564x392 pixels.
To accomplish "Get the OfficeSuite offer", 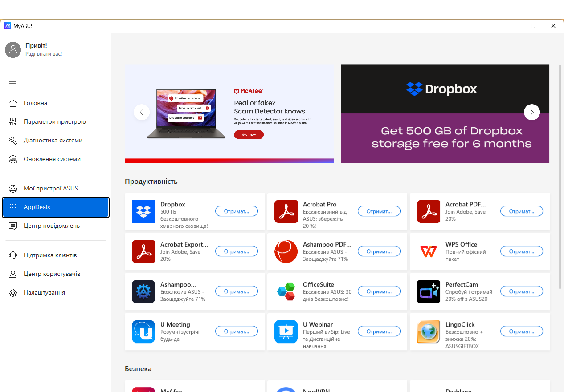I will tap(379, 291).
